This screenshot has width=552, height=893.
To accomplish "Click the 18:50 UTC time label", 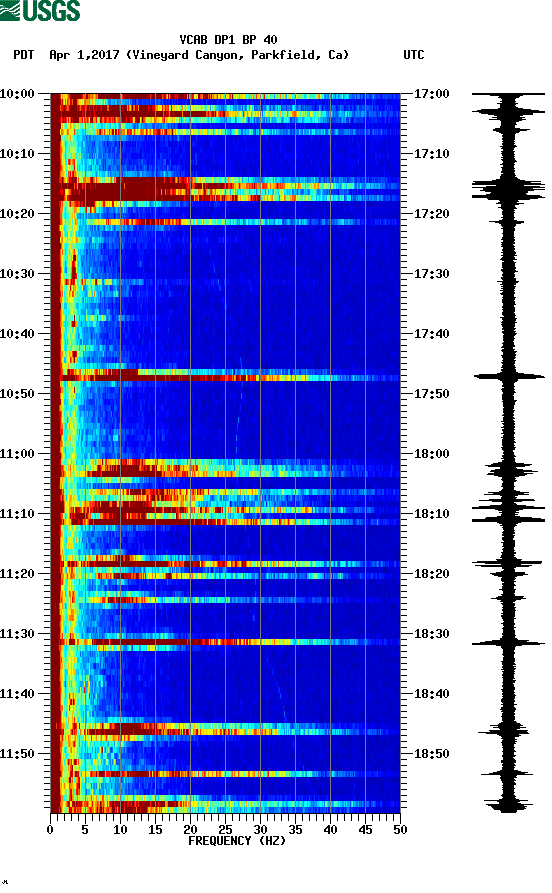I will coord(431,754).
